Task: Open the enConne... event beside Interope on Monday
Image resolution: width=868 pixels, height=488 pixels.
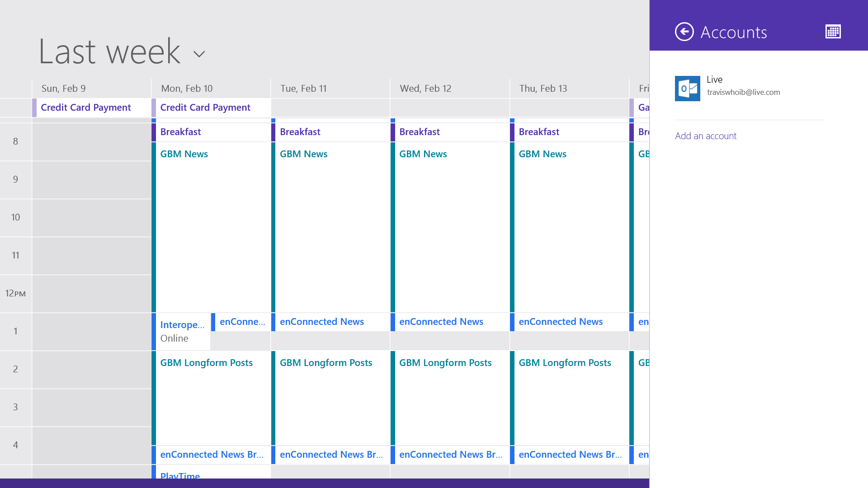Action: [x=242, y=322]
